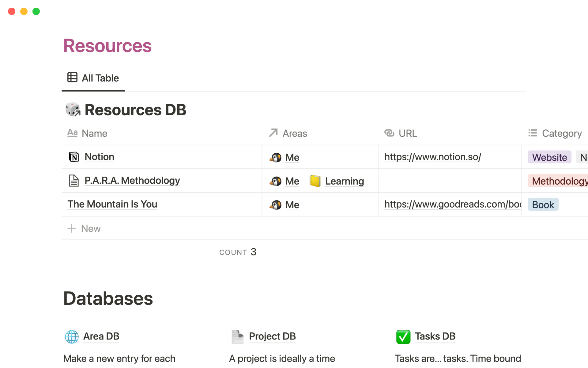This screenshot has width=588, height=368.
Task: Follow the notion.so URL link
Action: click(432, 157)
